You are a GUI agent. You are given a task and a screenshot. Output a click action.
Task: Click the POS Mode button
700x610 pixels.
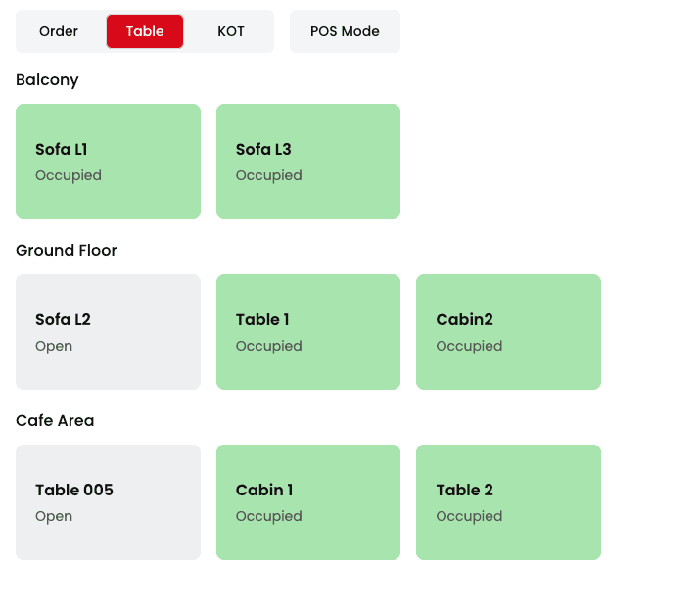[x=345, y=31]
